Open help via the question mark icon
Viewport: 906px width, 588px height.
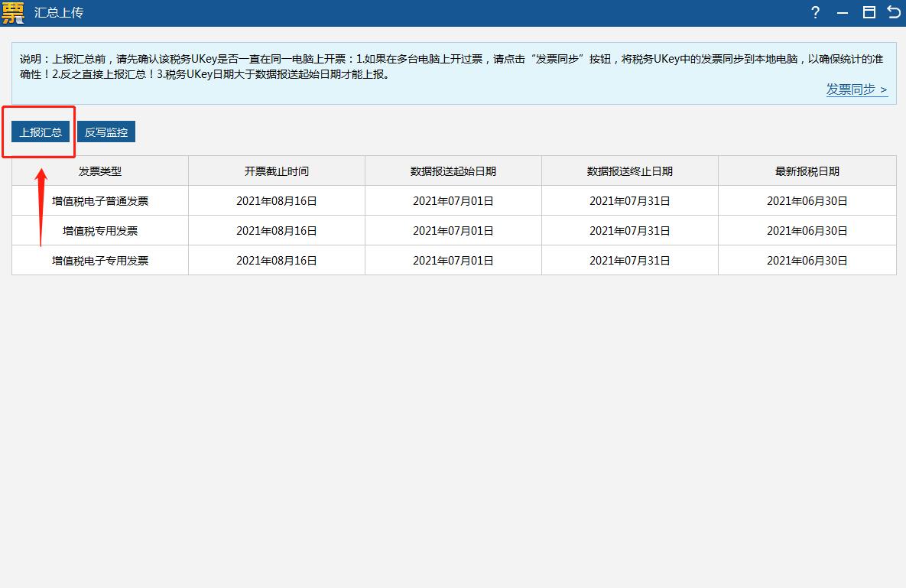[x=816, y=12]
